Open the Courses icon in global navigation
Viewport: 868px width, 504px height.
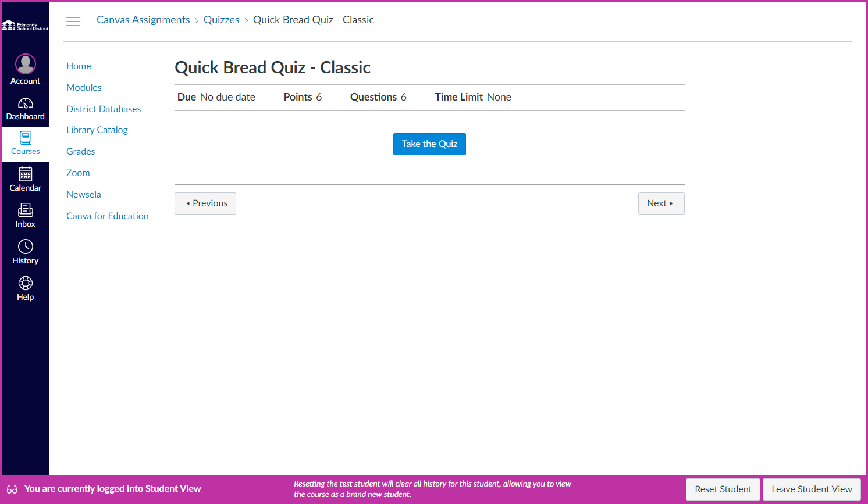26,138
